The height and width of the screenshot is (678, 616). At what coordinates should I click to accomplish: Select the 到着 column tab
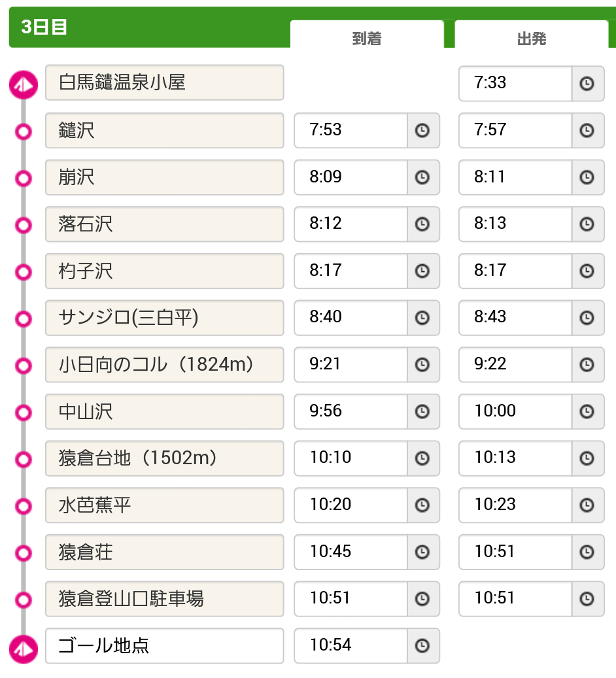click(x=367, y=35)
